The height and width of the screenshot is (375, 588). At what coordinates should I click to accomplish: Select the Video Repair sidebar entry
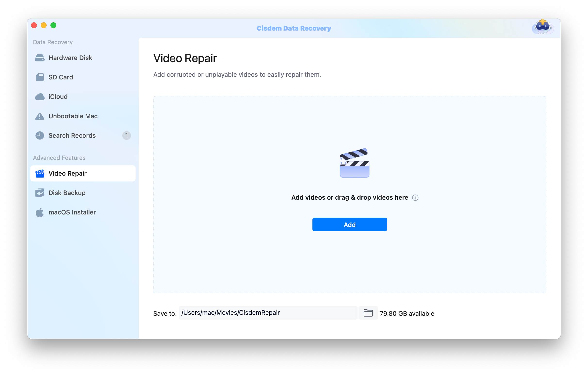point(67,173)
